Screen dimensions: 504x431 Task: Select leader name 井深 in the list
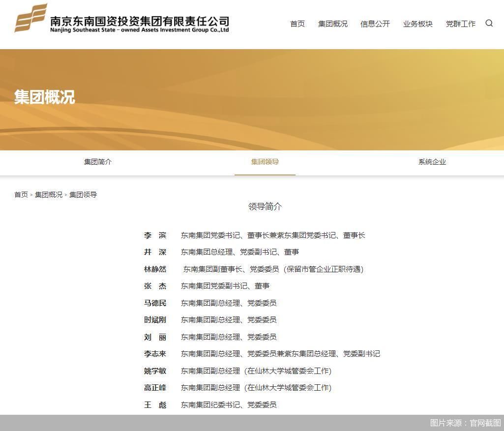[155, 252]
